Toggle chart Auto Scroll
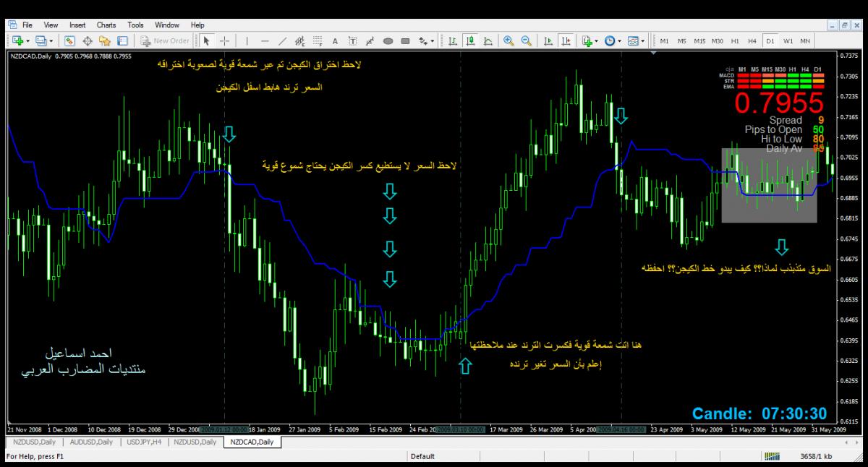This screenshot has height=467, width=868. (548, 41)
